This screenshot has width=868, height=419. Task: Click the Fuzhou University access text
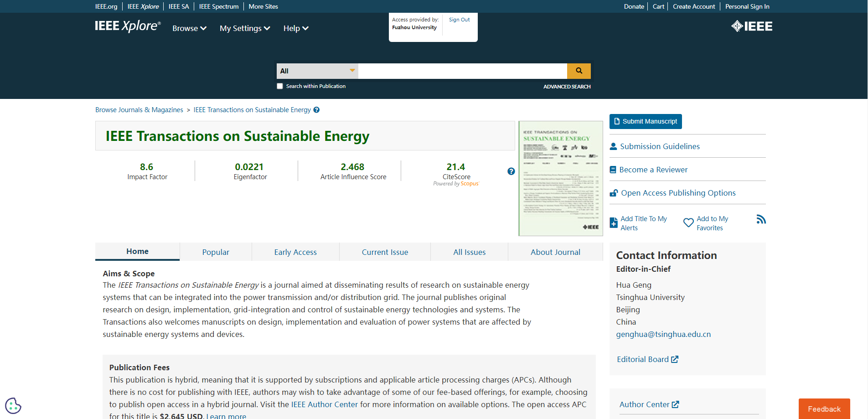pos(414,27)
